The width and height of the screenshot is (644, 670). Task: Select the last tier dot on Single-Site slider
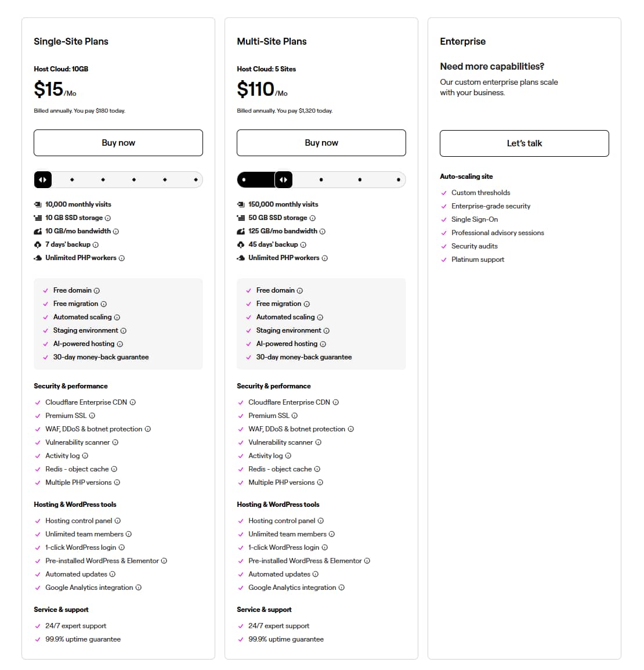[x=196, y=180]
